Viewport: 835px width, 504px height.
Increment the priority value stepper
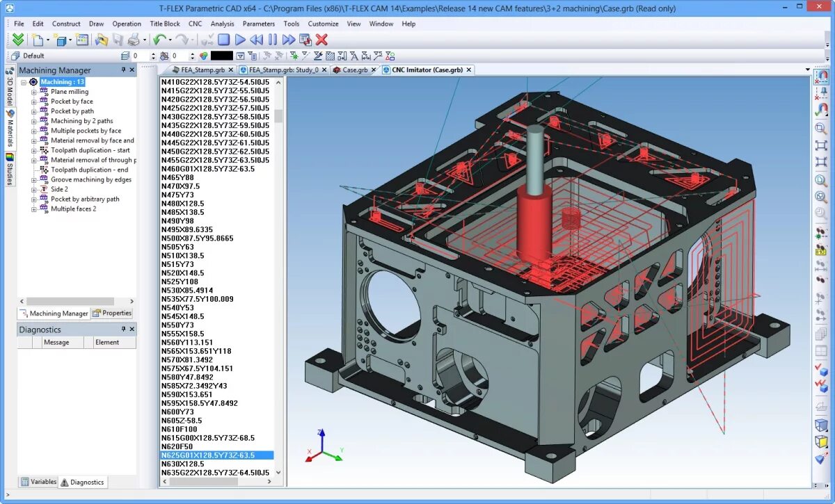tap(194, 54)
